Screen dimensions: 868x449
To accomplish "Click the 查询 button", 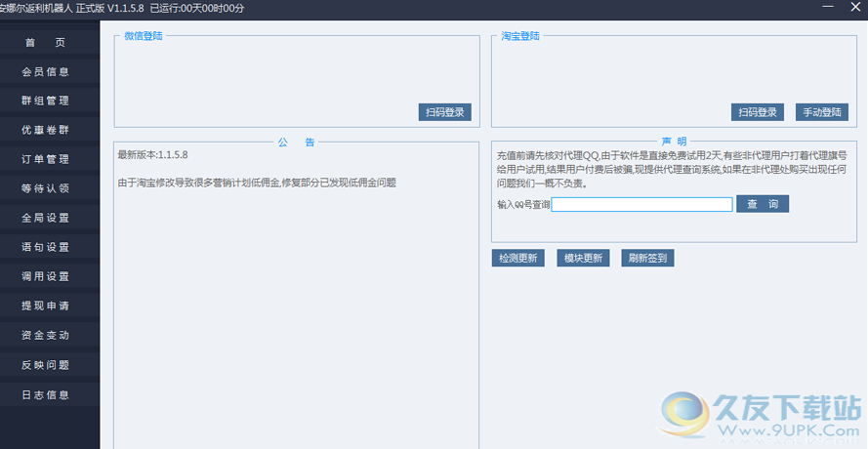I will pyautogui.click(x=763, y=204).
